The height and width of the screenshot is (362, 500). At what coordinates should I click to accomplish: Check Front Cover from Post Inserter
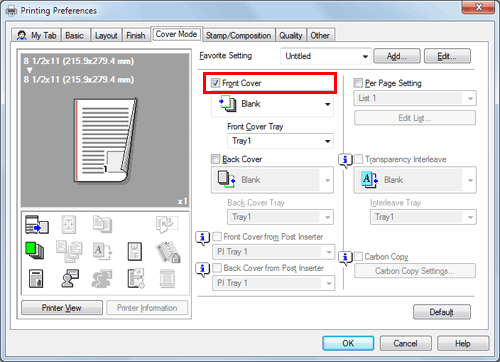pyautogui.click(x=217, y=236)
